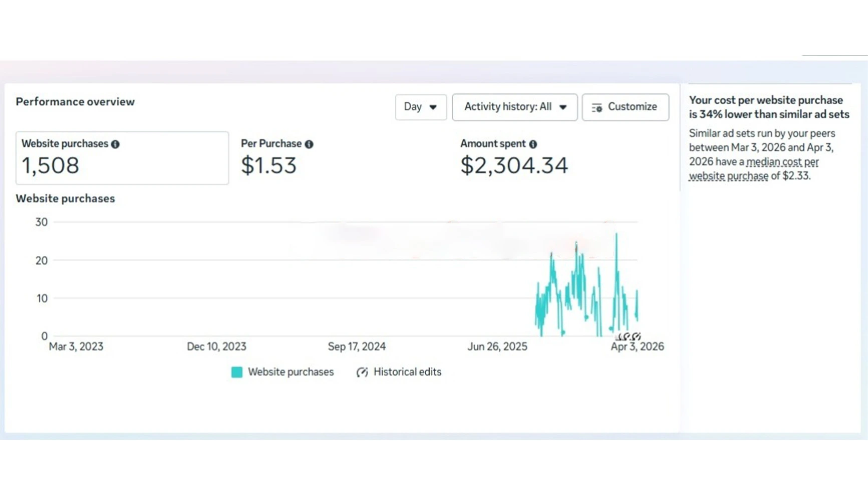This screenshot has width=868, height=495.
Task: Click the Customize sliders icon
Action: pos(597,108)
